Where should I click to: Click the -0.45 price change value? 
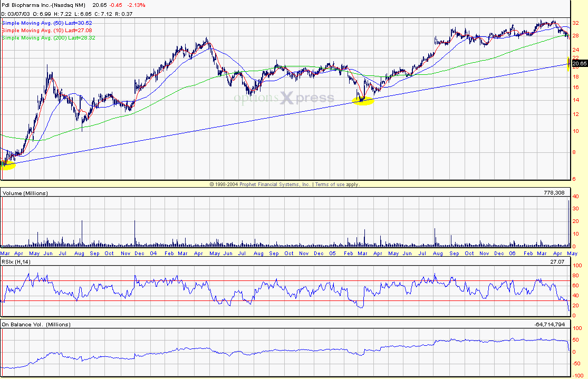[x=115, y=5]
